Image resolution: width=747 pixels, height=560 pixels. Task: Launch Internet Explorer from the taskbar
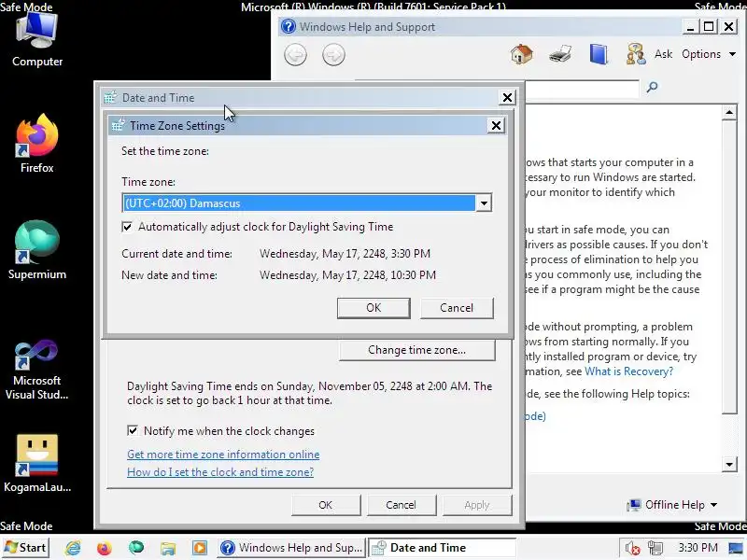73,548
